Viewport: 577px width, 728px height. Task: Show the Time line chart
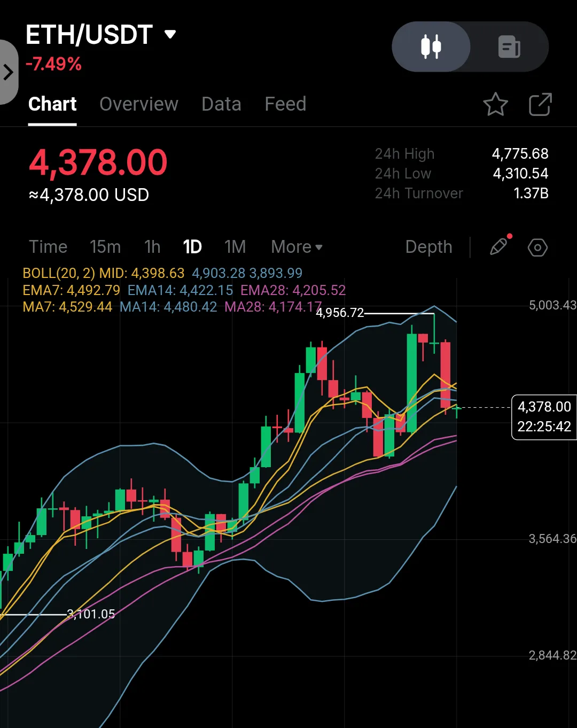48,247
